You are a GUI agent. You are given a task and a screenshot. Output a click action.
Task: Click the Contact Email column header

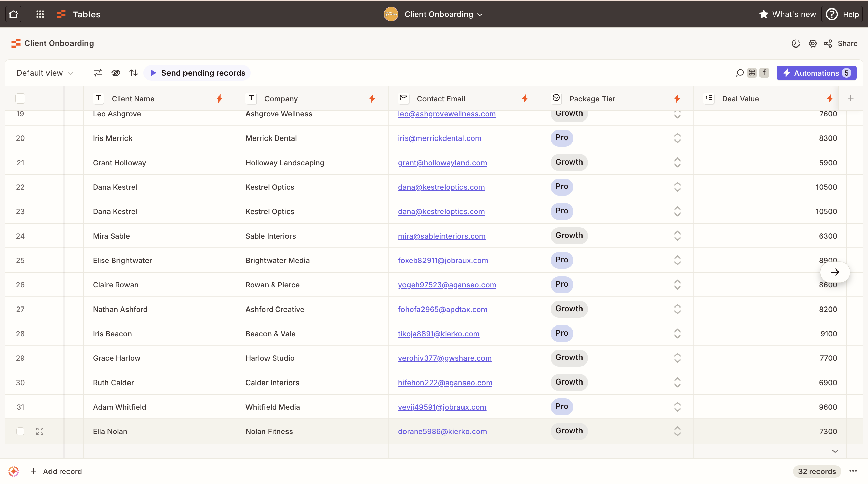[x=465, y=99]
